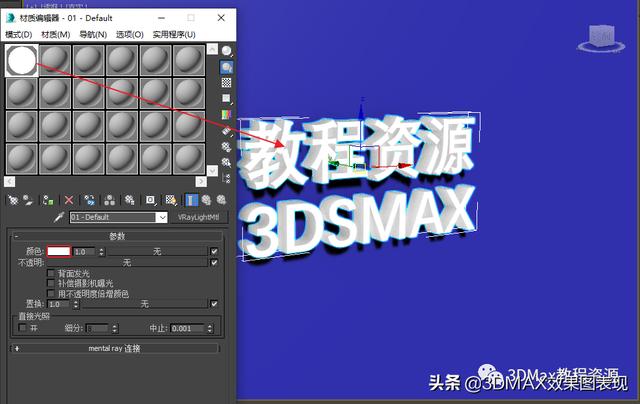Open the 选项(O) menu
The height and width of the screenshot is (404, 640).
130,35
